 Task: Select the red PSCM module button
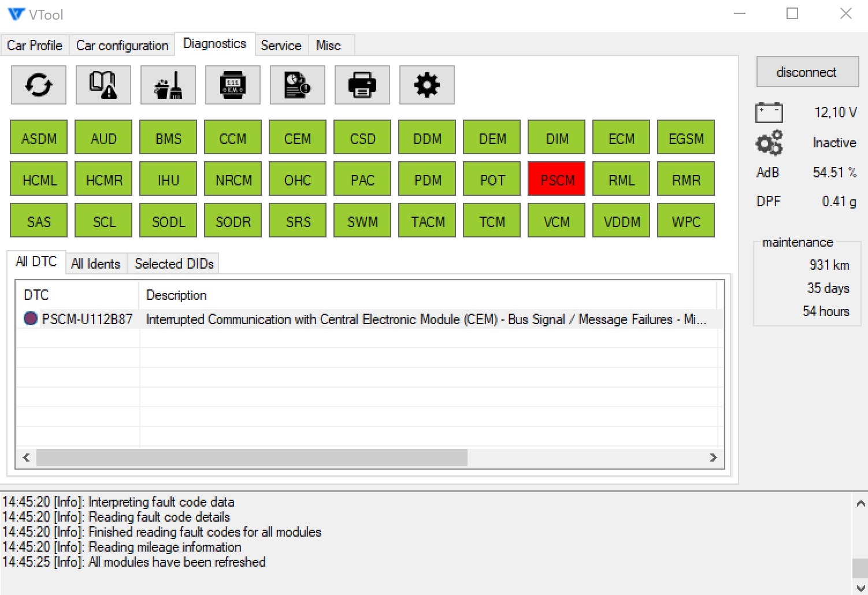(557, 180)
